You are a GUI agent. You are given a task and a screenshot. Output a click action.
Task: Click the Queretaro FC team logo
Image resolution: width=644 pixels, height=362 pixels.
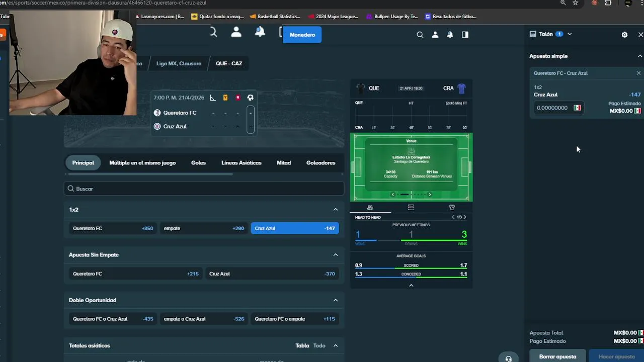(x=157, y=113)
